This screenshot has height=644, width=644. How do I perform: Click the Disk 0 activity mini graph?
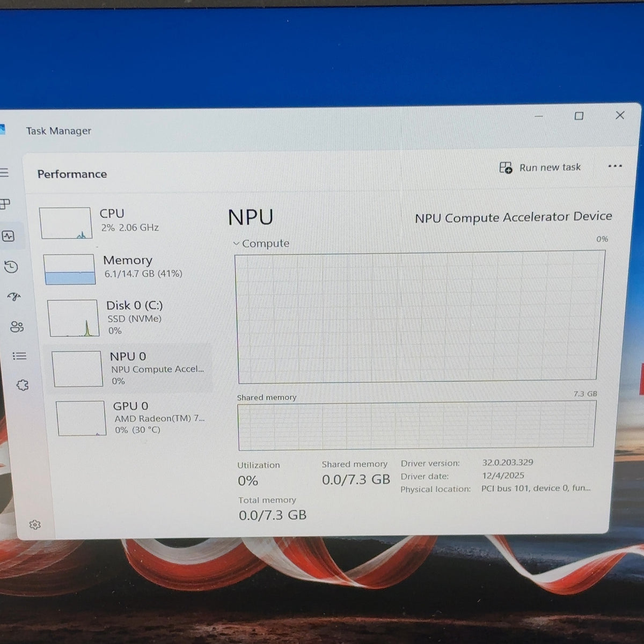73,318
